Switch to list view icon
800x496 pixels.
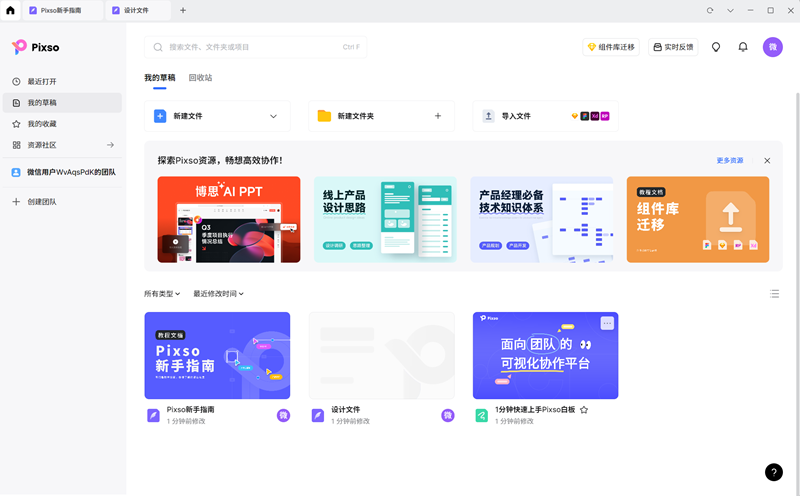[774, 293]
